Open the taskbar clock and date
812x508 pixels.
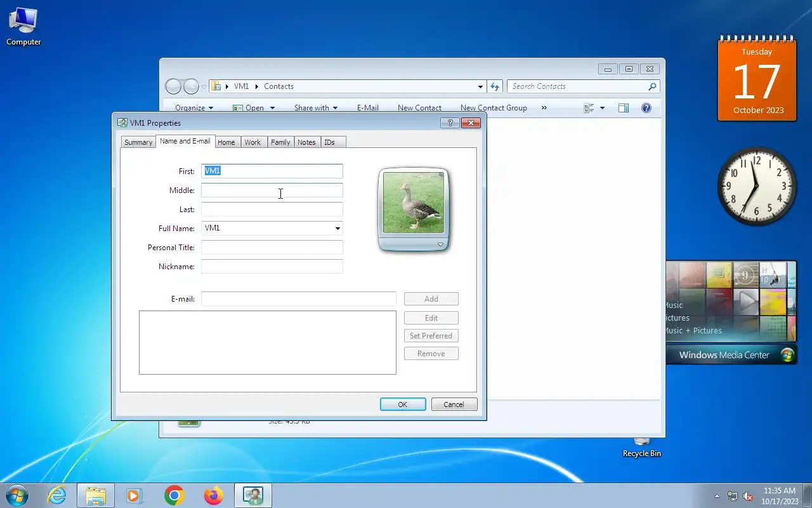point(779,496)
